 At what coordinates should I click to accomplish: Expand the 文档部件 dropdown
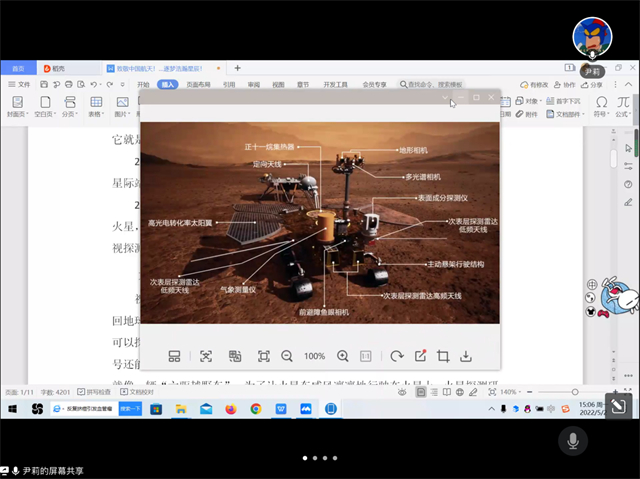tap(583, 114)
